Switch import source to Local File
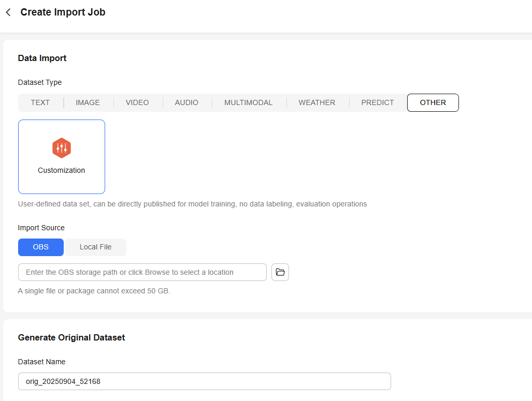This screenshot has width=532, height=401. click(95, 247)
